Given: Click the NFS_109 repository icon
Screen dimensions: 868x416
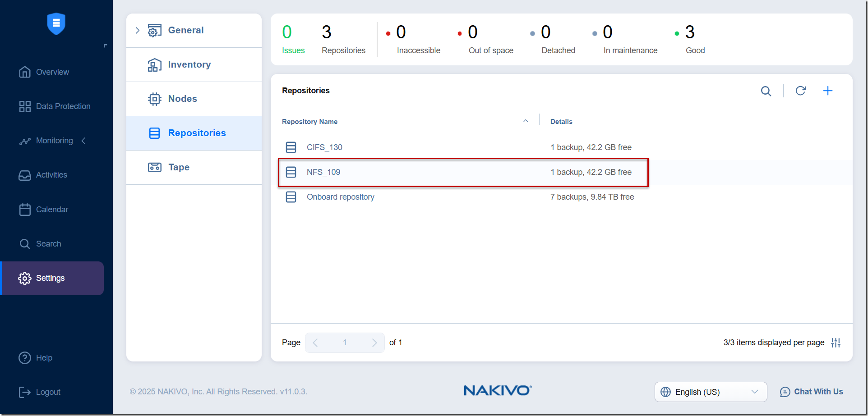Looking at the screenshot, I should (291, 172).
